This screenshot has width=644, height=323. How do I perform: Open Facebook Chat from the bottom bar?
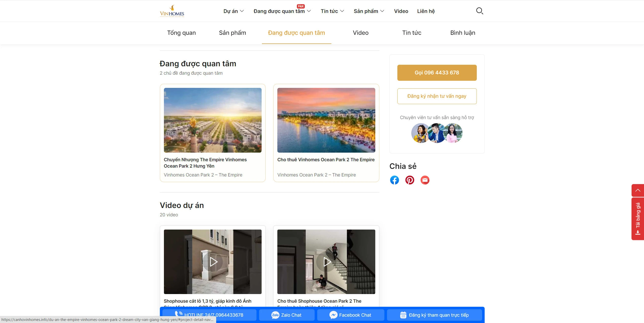click(x=350, y=315)
